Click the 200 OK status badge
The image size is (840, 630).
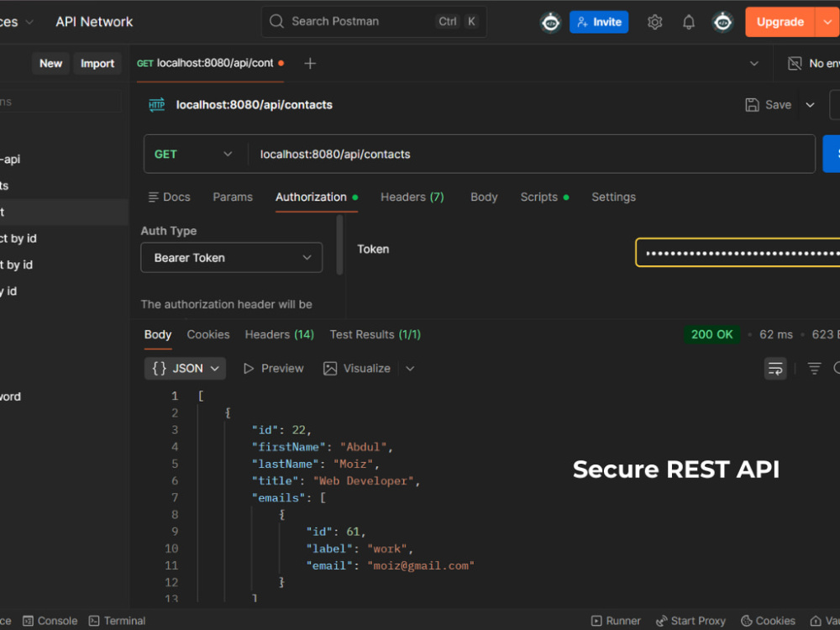point(711,335)
